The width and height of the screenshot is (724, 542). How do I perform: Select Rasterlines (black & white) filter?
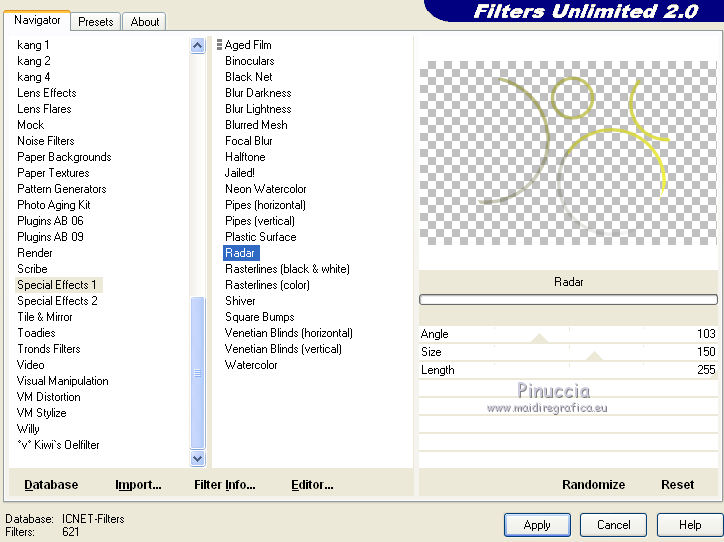click(x=287, y=269)
